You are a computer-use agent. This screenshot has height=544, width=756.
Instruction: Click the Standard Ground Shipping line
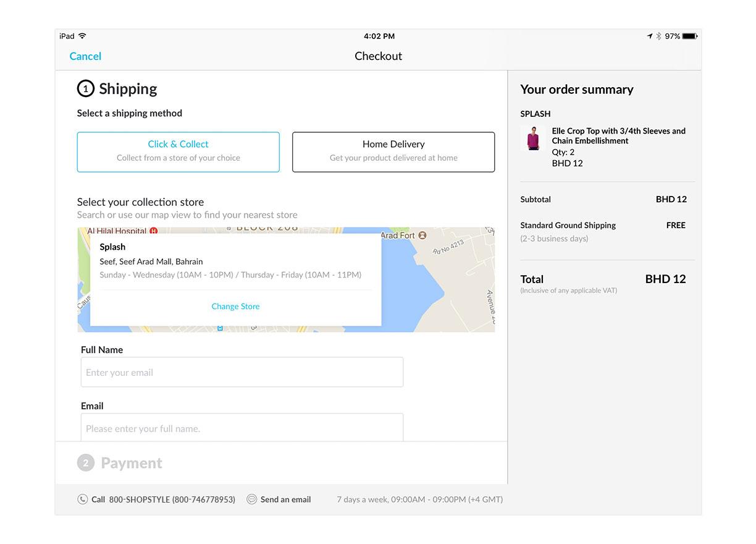pyautogui.click(x=568, y=226)
